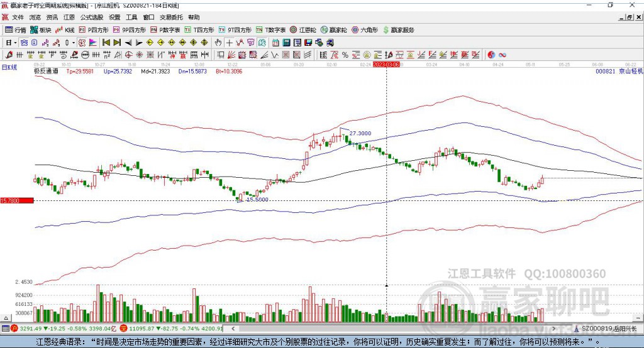Toggle the 权 adjusted-price icon

tap(82, 43)
